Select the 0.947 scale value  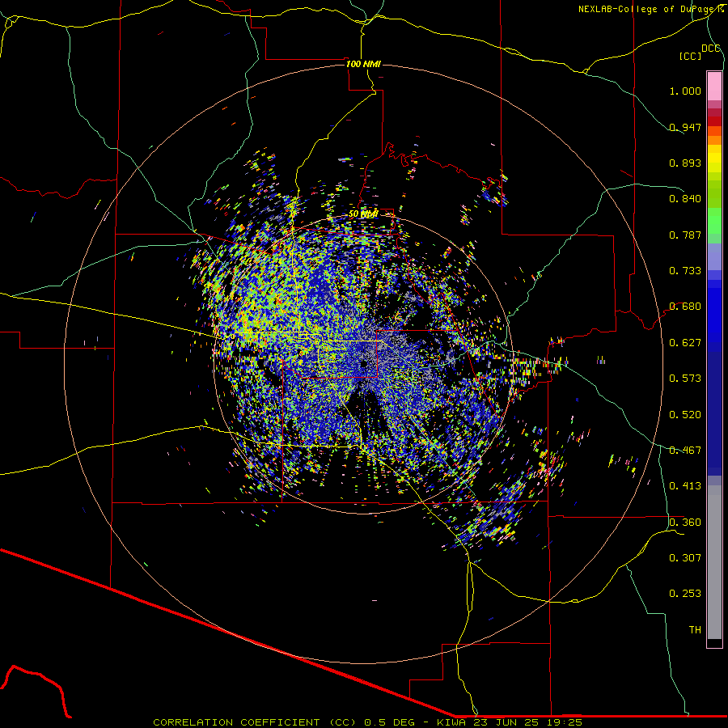click(685, 127)
